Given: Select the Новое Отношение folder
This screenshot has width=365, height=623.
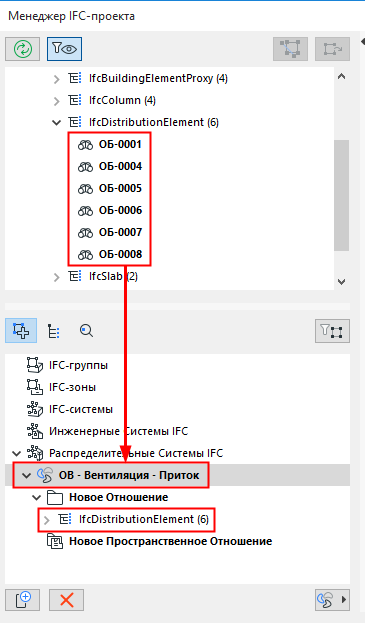Looking at the screenshot, I should click(x=118, y=497).
